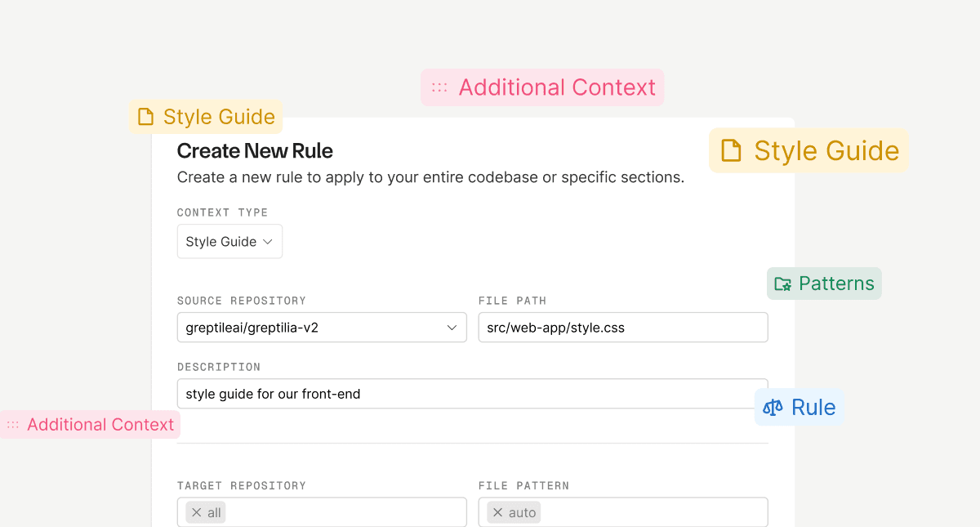Click the drag-dots icon on the left Additional Context badge
The height and width of the screenshot is (527, 980).
[x=13, y=424]
